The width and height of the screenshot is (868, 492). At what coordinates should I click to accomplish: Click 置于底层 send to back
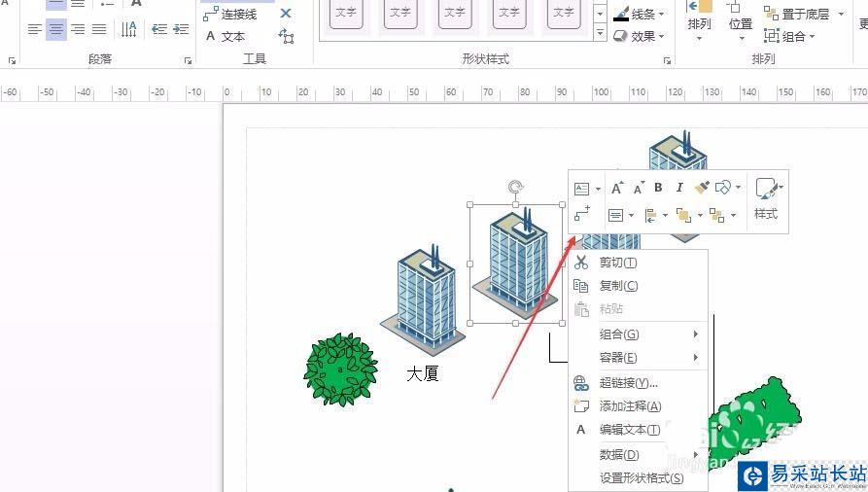tap(797, 15)
